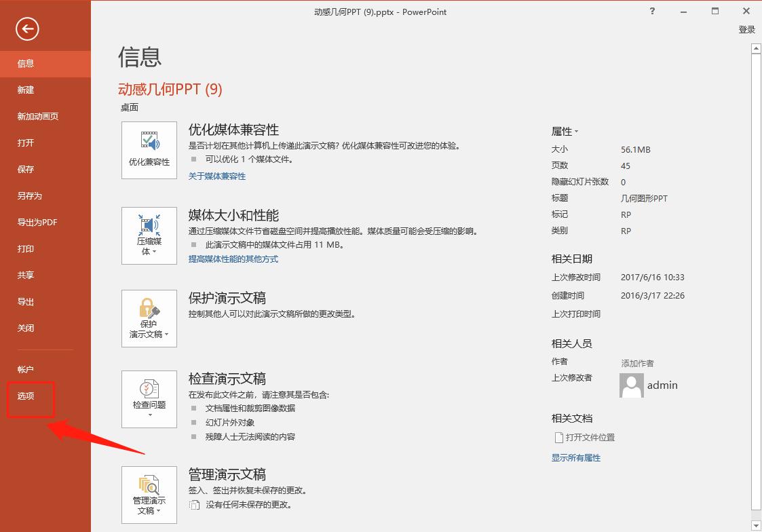The image size is (762, 532).
Task: Click admin's avatar picture under 上次修改者
Action: pyautogui.click(x=631, y=385)
